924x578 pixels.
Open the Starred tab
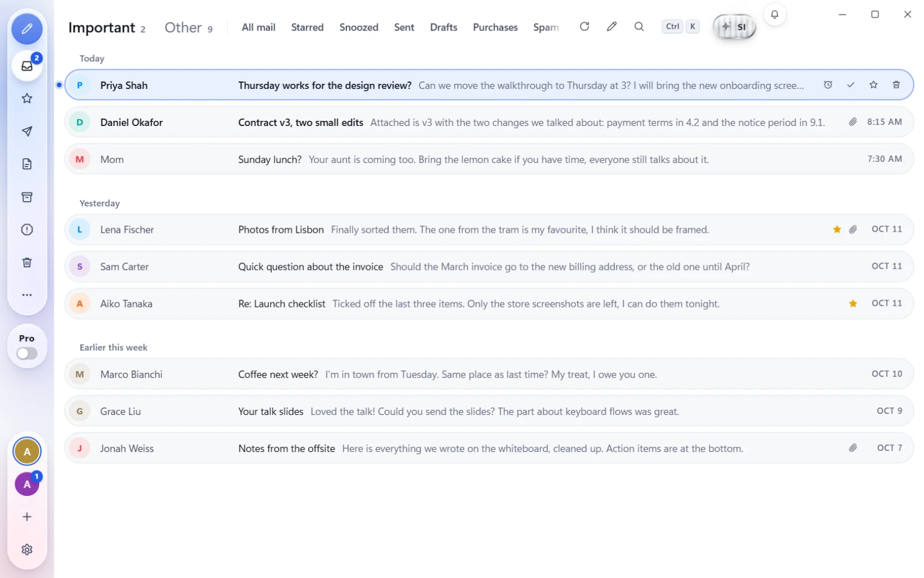point(307,27)
